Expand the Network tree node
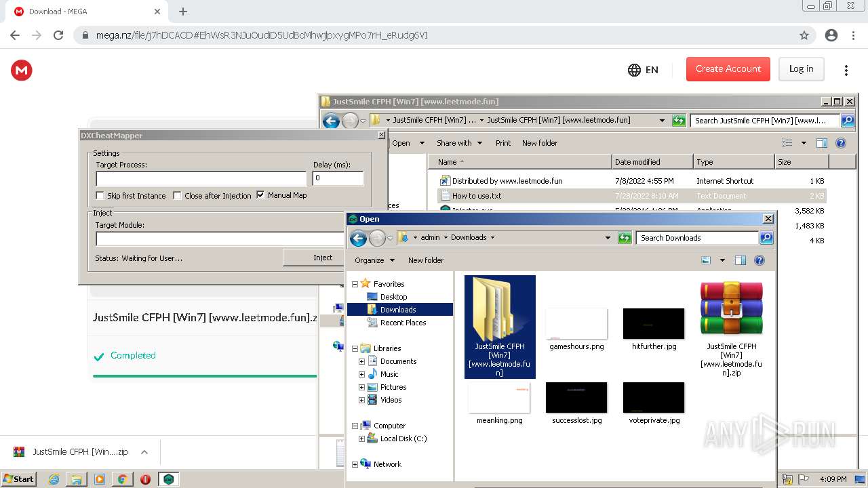Screen dimensions: 868x488 tap(355, 464)
